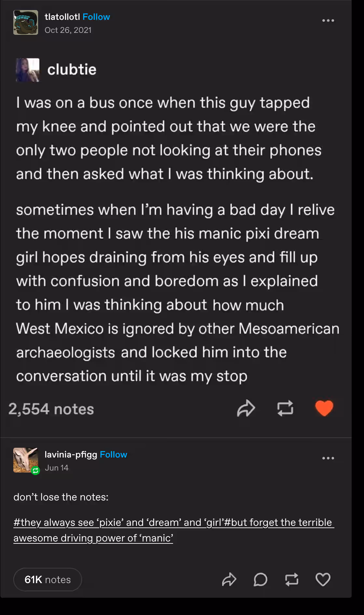This screenshot has height=615, width=364.
Task: Open the lavinia-pfigg post options ellipsis menu
Action: (328, 458)
